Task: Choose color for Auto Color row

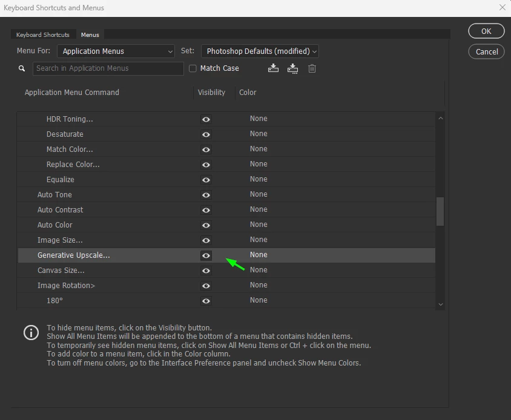Action: point(259,225)
